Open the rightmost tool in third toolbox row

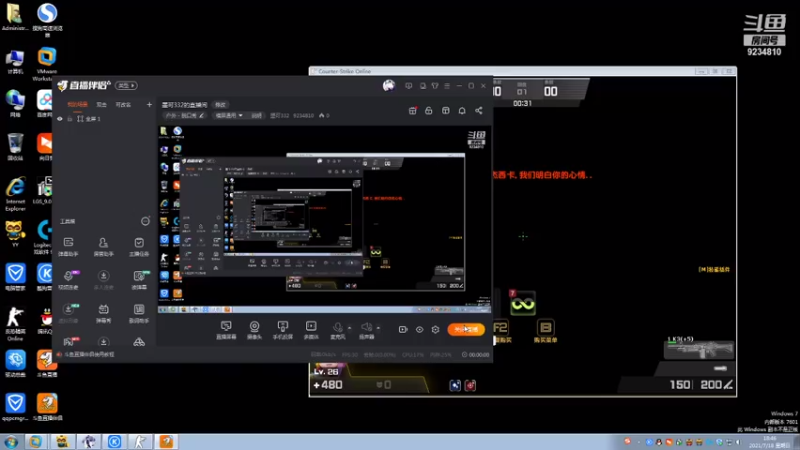(139, 313)
